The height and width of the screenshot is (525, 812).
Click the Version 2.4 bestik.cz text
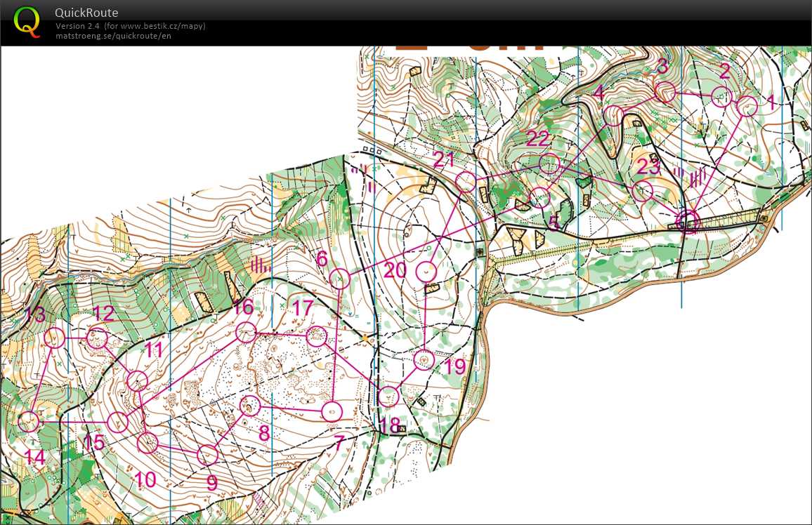[x=131, y=26]
